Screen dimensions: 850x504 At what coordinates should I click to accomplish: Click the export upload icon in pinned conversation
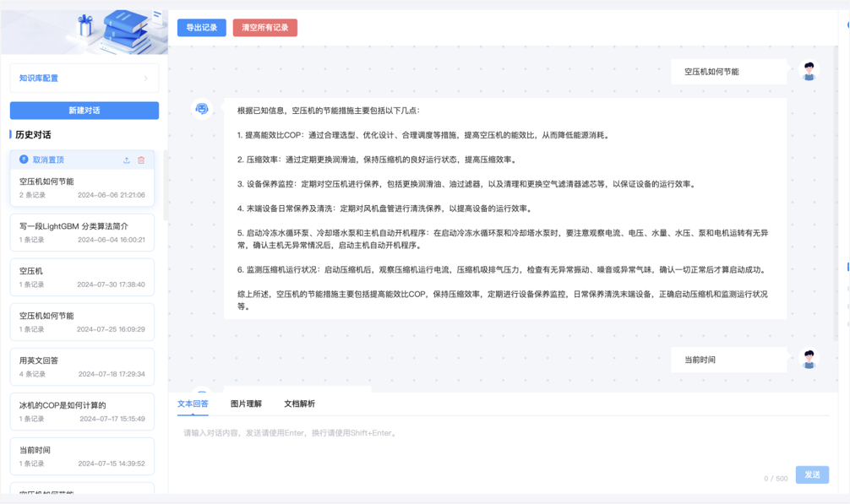pos(127,160)
